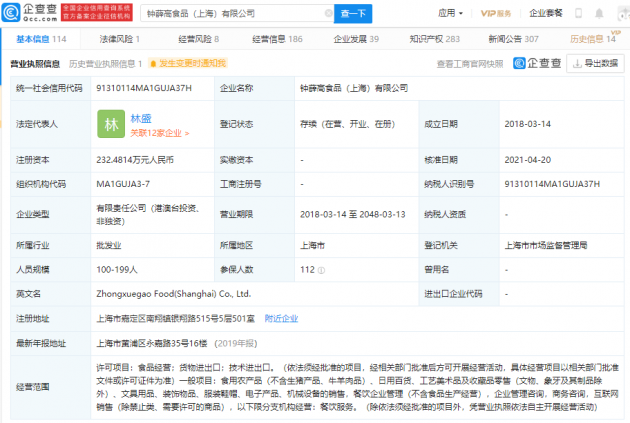Open legal representative 林盛 link
Screen dimensions: 630x423
pyautogui.click(x=141, y=119)
